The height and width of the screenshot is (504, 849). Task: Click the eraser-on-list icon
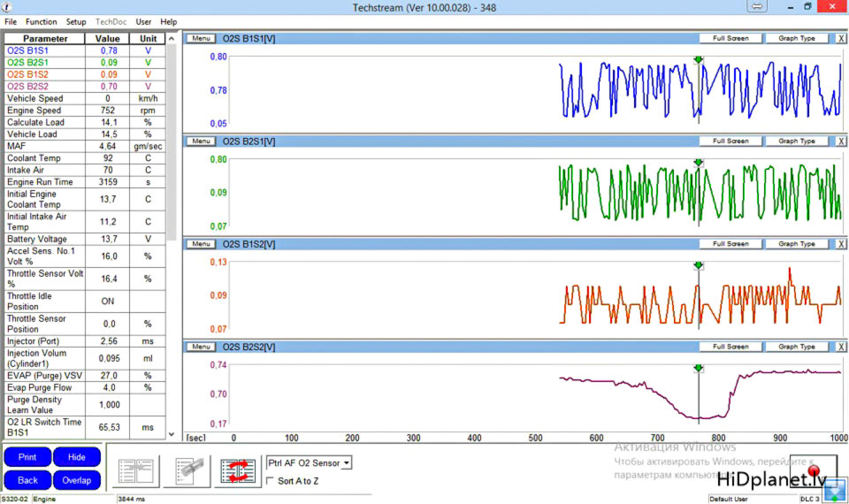click(x=188, y=470)
